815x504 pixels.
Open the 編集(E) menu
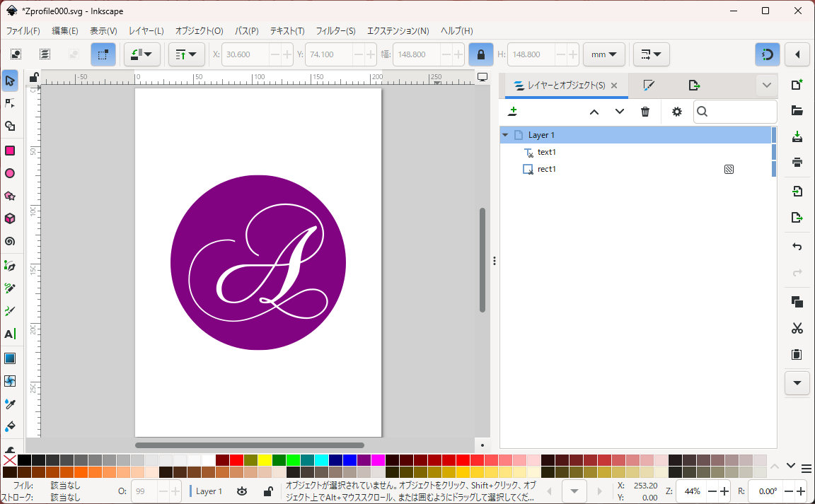[x=65, y=30]
